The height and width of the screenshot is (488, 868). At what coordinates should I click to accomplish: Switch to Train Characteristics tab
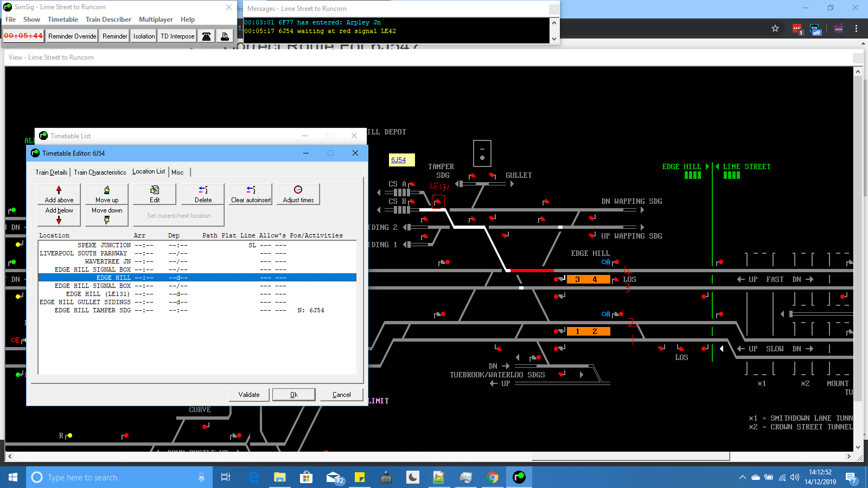(100, 172)
